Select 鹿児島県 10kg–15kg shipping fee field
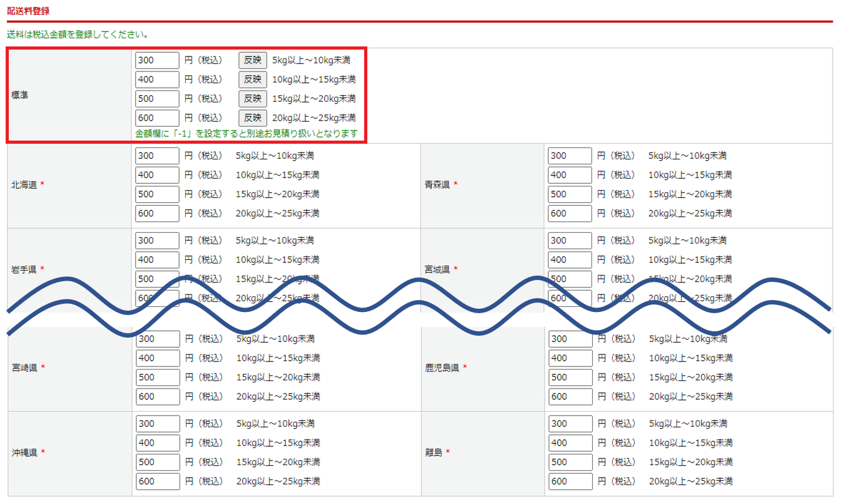This screenshot has width=842, height=504. pyautogui.click(x=570, y=358)
